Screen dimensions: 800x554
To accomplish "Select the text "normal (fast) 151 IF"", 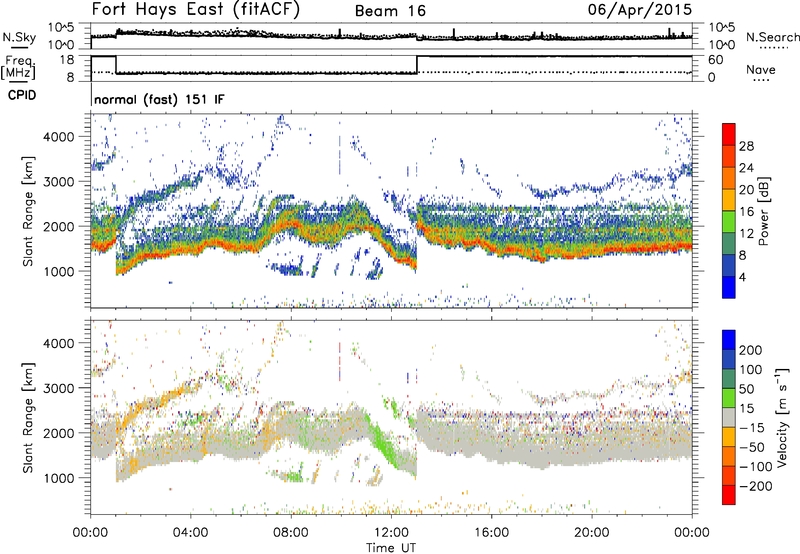I will tap(159, 100).
